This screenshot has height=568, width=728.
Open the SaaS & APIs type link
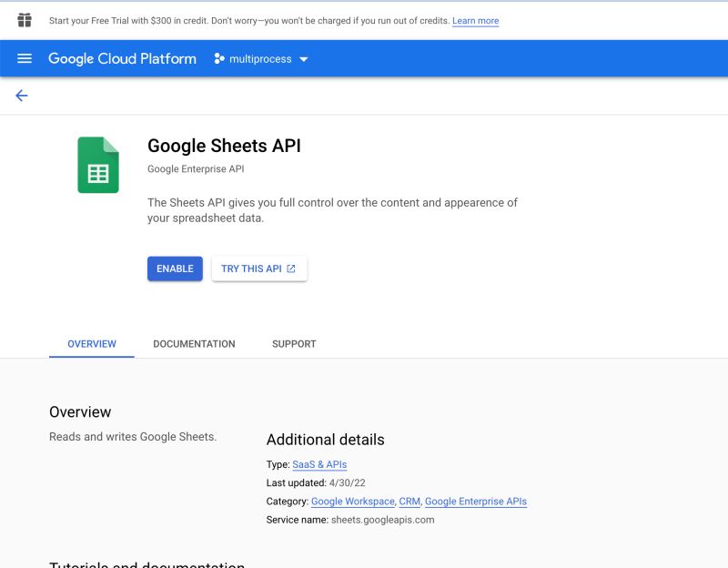[319, 464]
